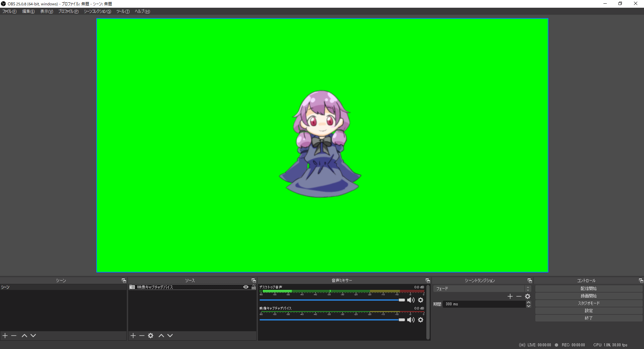Remove selected source with minus icon
644x349 pixels.
142,336
